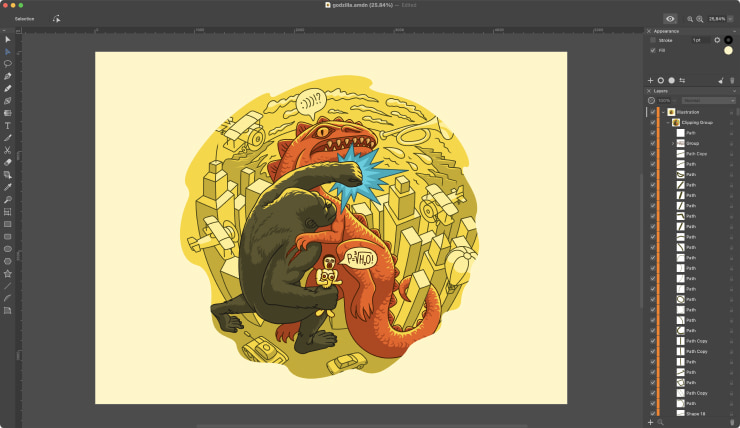Click the trash icon at Layers panel bottom

pos(732,422)
